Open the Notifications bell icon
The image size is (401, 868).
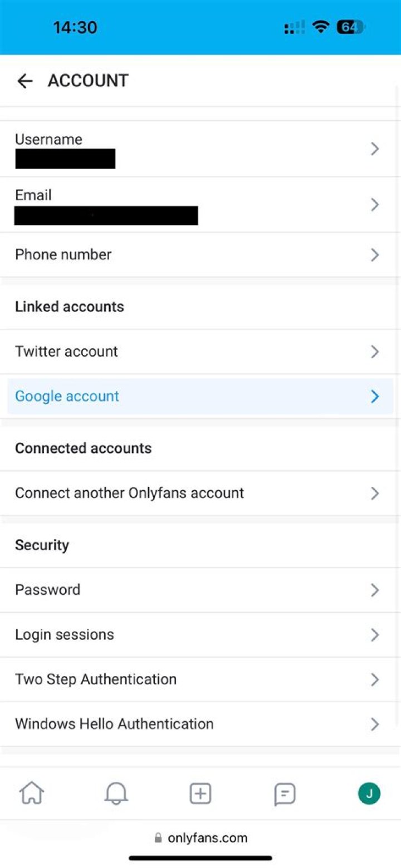click(x=116, y=793)
